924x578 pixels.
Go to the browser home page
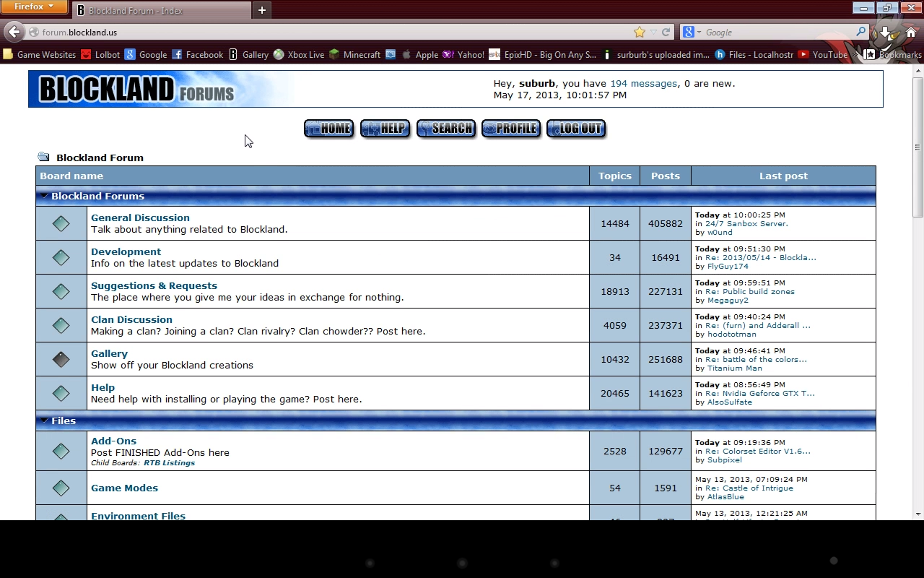(x=910, y=33)
